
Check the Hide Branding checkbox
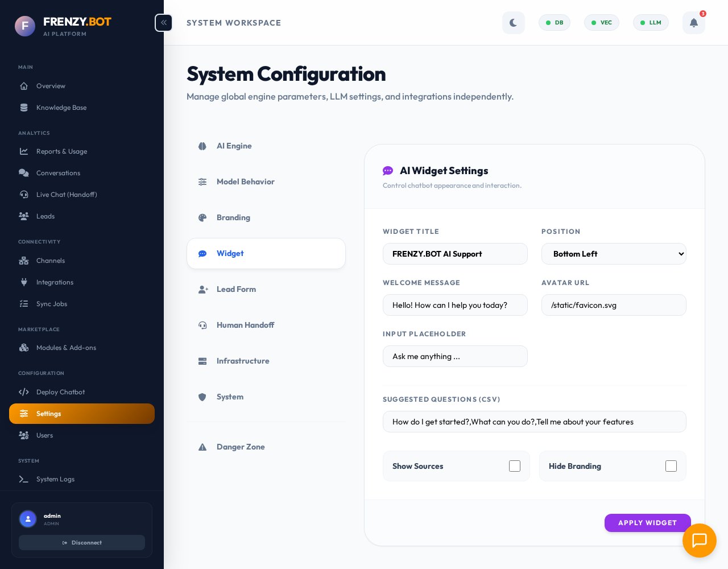point(671,466)
